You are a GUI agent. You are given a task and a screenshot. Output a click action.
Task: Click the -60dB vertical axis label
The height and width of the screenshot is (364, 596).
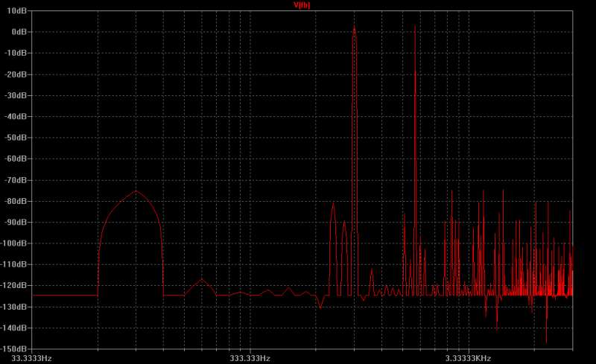click(x=16, y=159)
